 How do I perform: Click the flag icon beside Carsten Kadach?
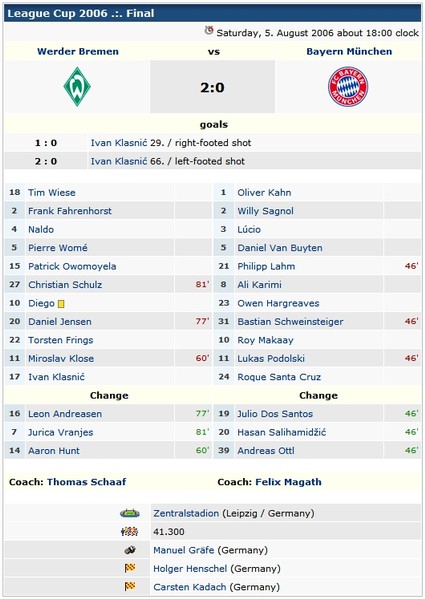[x=130, y=586]
